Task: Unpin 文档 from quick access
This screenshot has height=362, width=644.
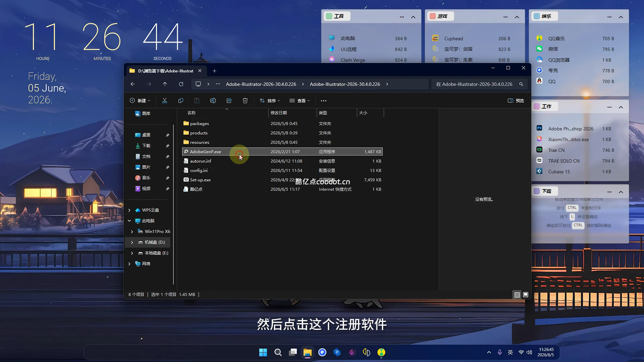Action: click(x=167, y=157)
